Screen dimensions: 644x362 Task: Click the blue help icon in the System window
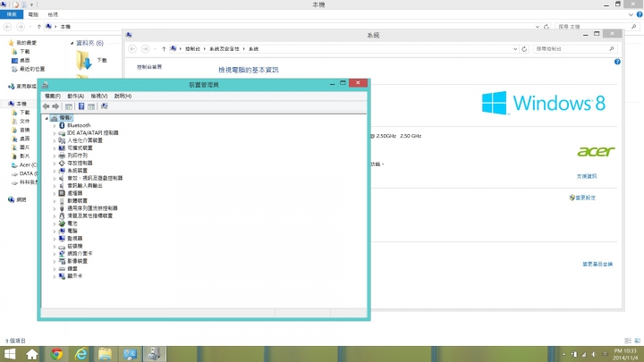click(617, 62)
